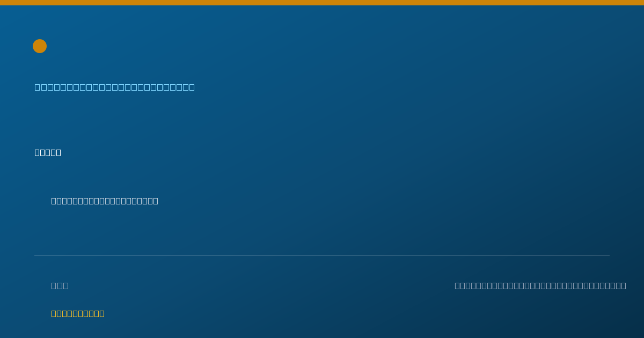Click the short gray label above yellow text
The image size is (644, 338).
click(60, 285)
